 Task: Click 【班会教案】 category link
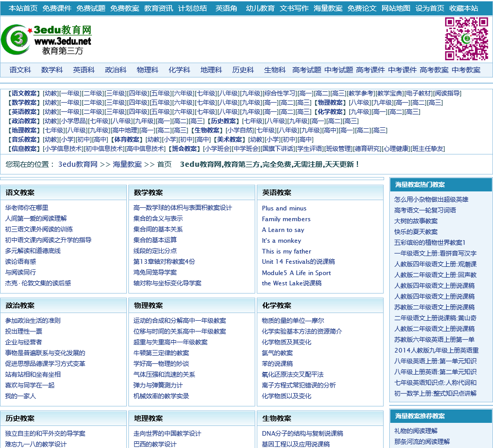184,149
